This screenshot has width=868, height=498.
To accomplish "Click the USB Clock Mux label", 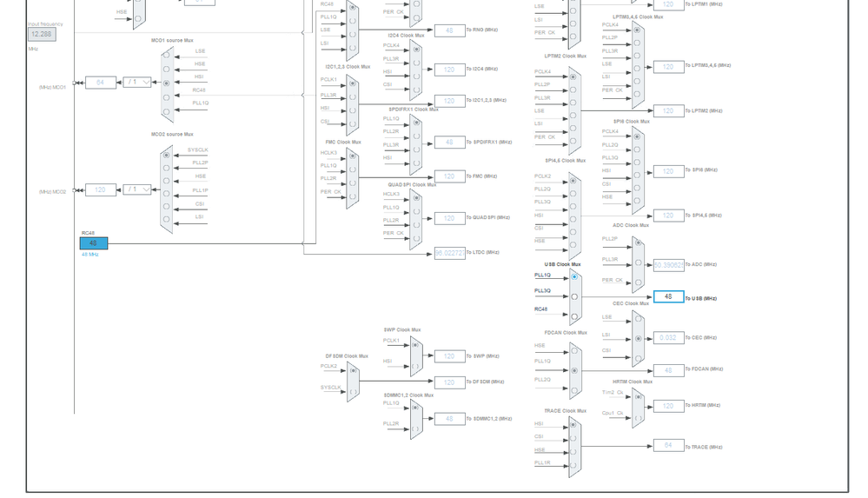I will pos(562,265).
